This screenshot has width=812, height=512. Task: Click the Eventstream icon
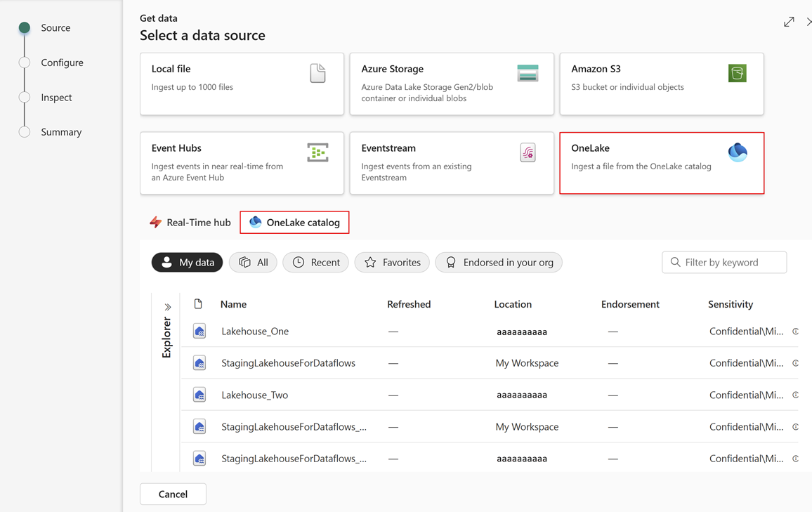click(528, 152)
